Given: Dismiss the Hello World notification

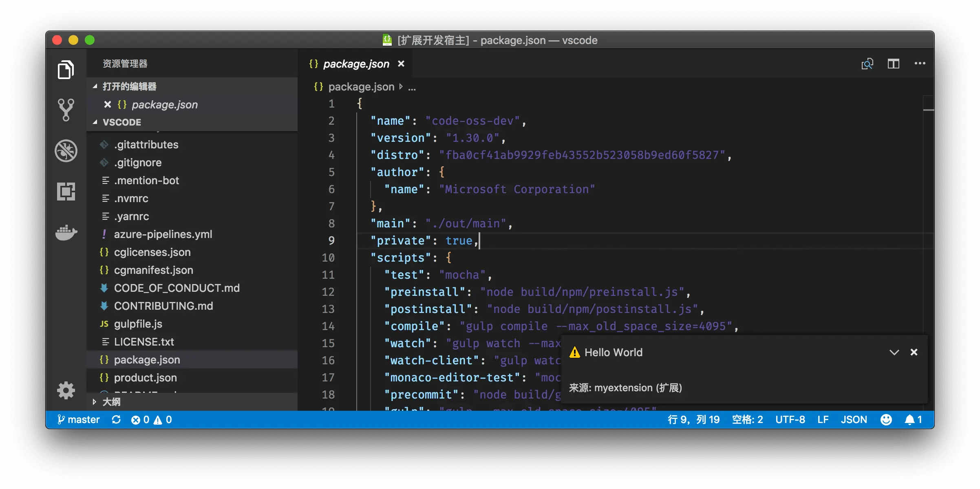Looking at the screenshot, I should (x=914, y=352).
